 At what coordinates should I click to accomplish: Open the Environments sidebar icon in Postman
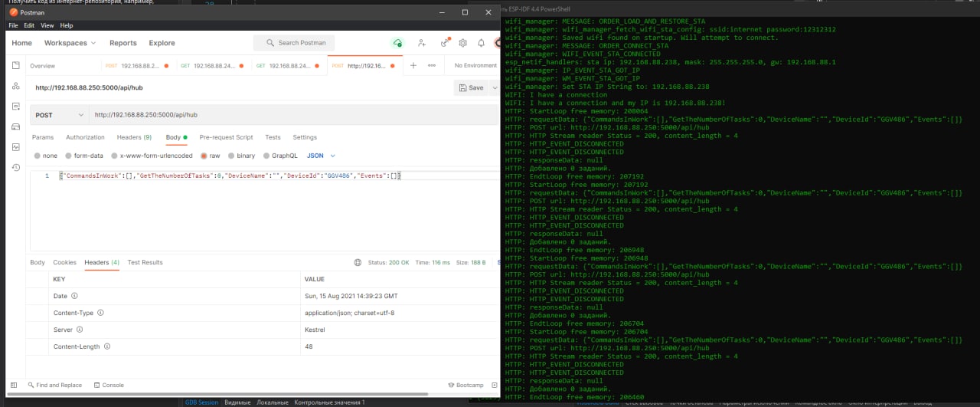[x=15, y=106]
